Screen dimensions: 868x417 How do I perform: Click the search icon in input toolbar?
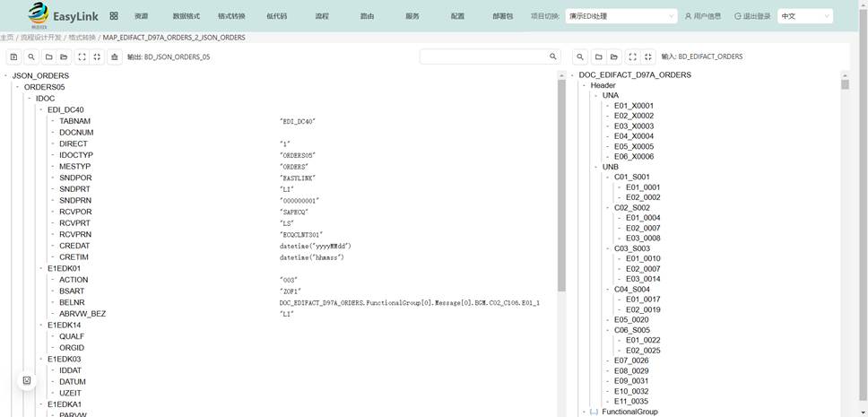[580, 56]
